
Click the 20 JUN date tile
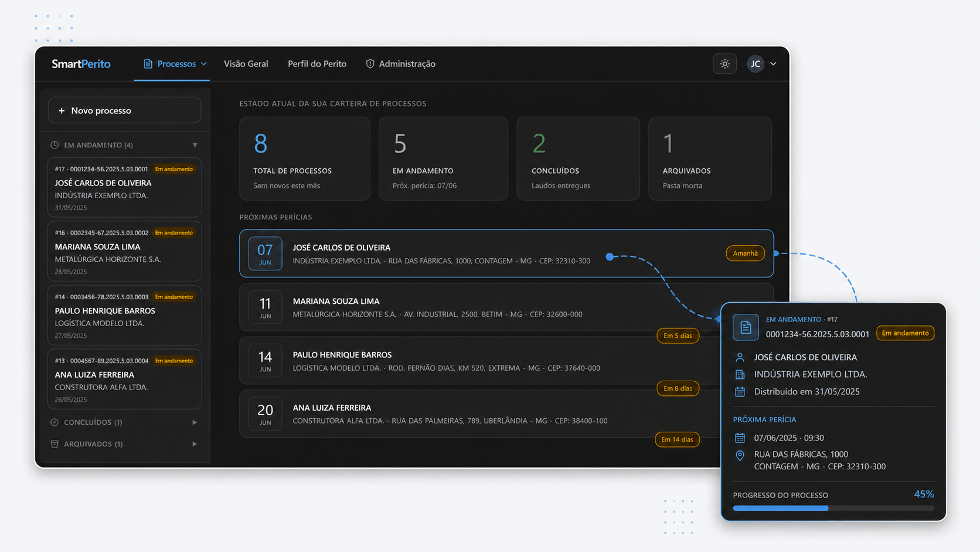coord(265,414)
